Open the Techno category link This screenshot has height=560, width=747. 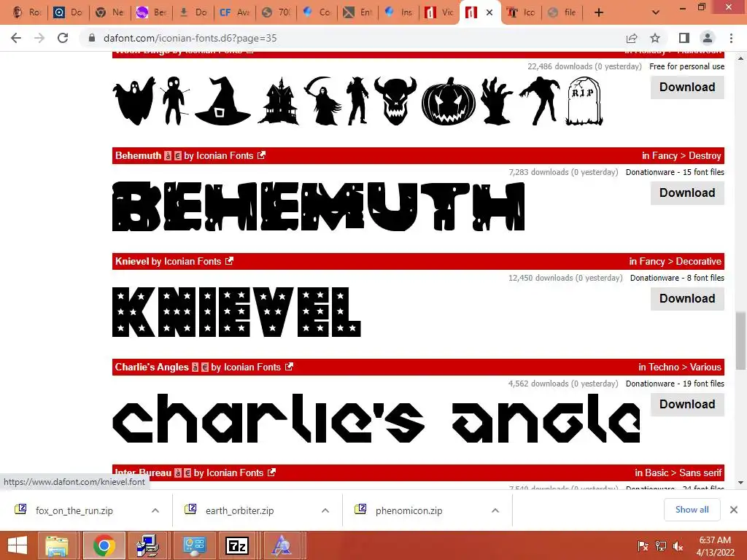[664, 367]
